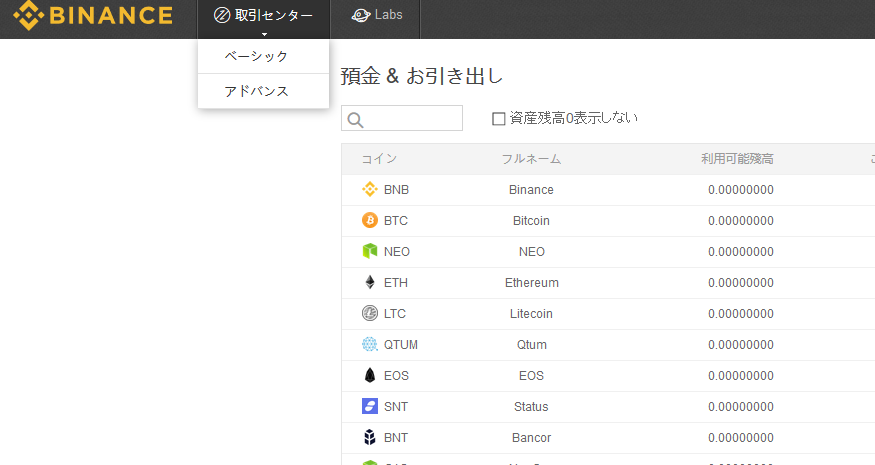Viewport: 875px width, 465px height.
Task: Click the Bitcoin full name cell
Action: 531,221
